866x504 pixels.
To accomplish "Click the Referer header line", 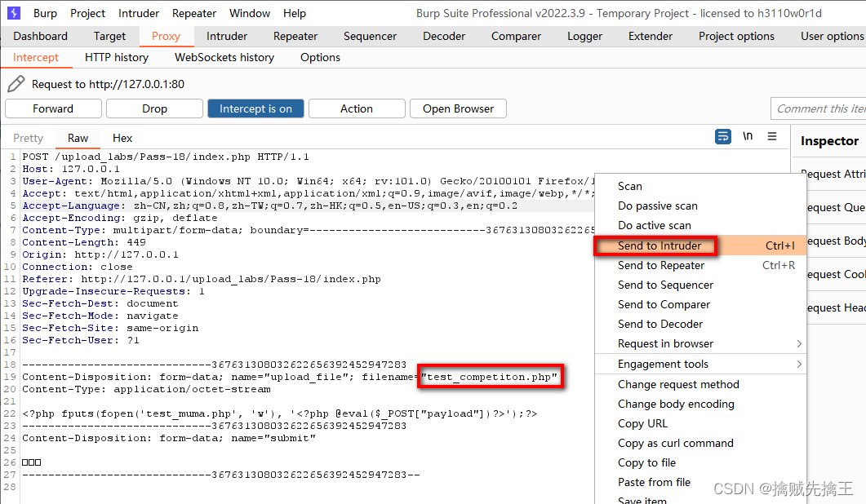I will pyautogui.click(x=202, y=280).
